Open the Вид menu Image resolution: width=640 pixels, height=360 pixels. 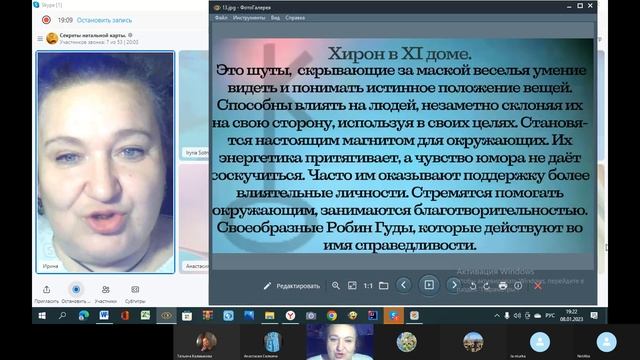click(275, 18)
